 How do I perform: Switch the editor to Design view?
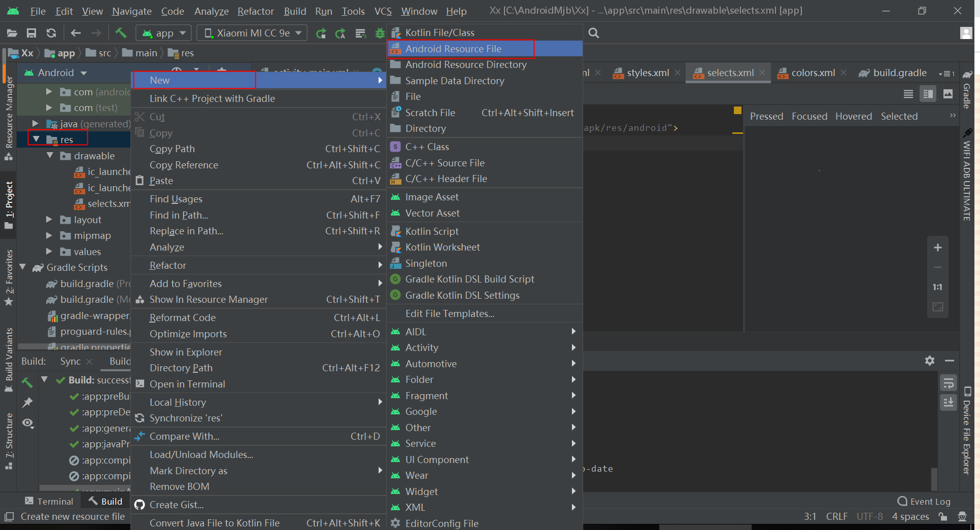pos(949,93)
